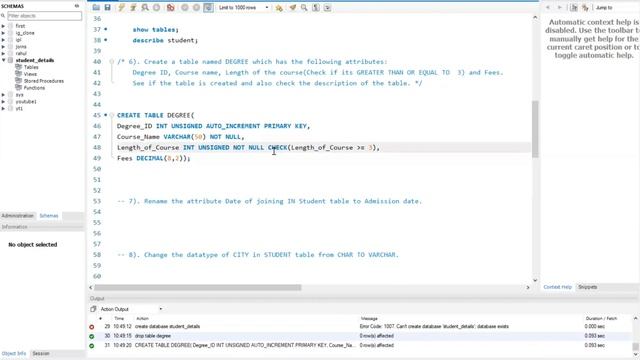Expand the joins schema
This screenshot has height=360, width=640.
3,47
